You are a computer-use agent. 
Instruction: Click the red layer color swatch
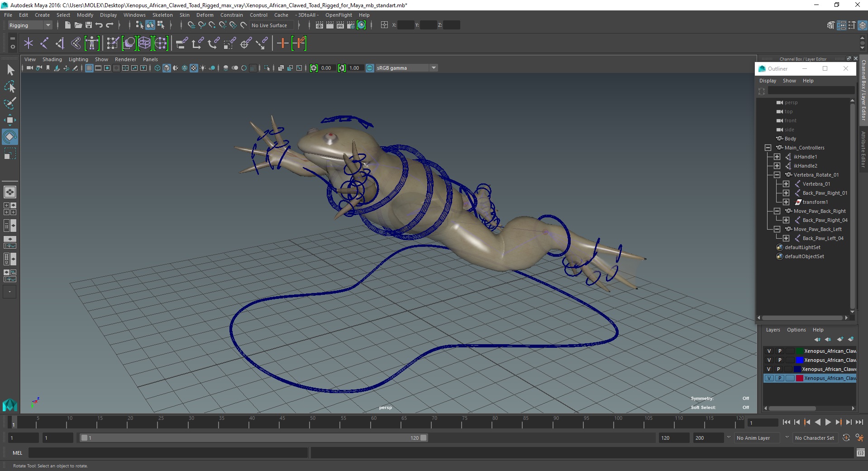click(800, 378)
